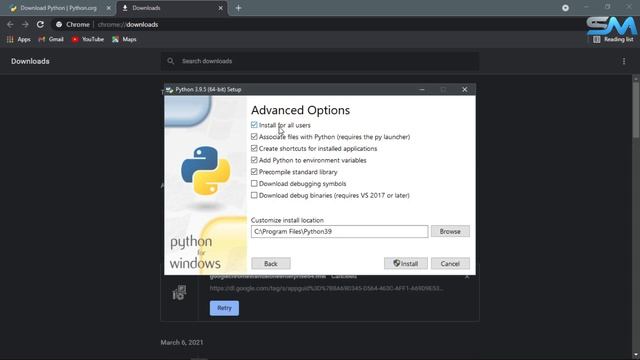
Task: Retry the canceled Chrome download
Action: pos(224,308)
